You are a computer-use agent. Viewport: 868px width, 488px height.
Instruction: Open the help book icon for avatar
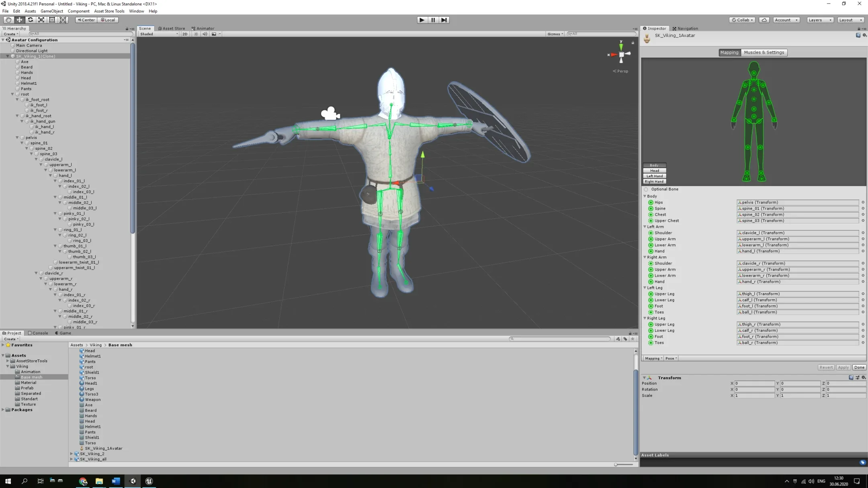click(x=858, y=35)
